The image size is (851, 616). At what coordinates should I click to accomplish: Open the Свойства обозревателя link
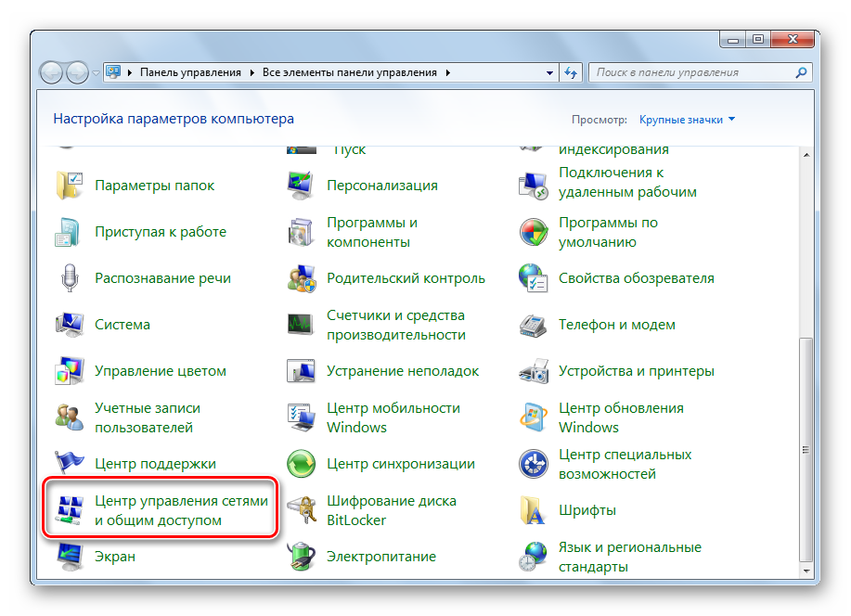636,278
